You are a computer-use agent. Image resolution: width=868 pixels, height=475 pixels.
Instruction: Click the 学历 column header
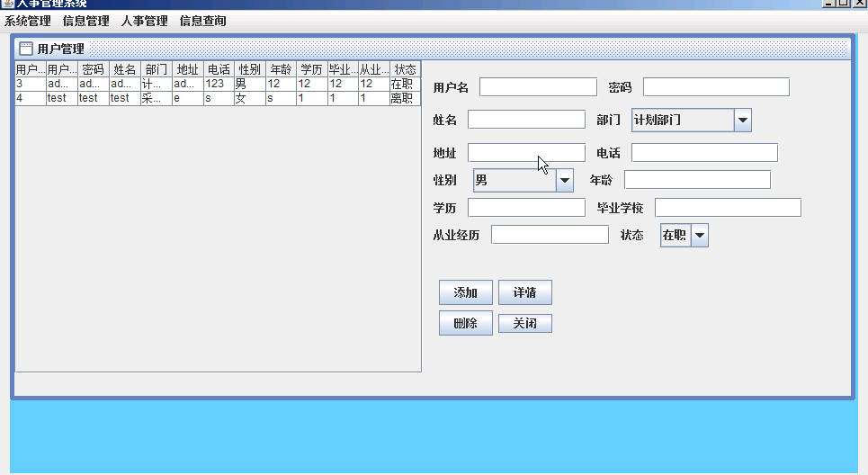[311, 69]
